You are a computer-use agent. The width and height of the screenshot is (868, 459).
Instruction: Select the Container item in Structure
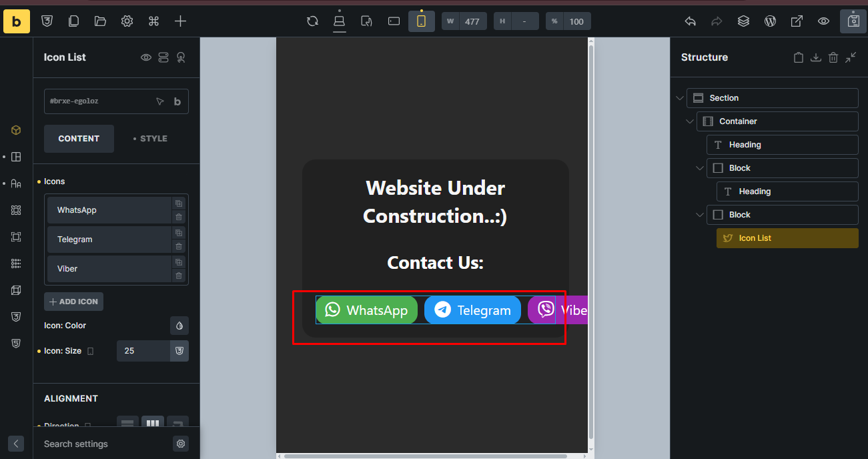click(777, 121)
